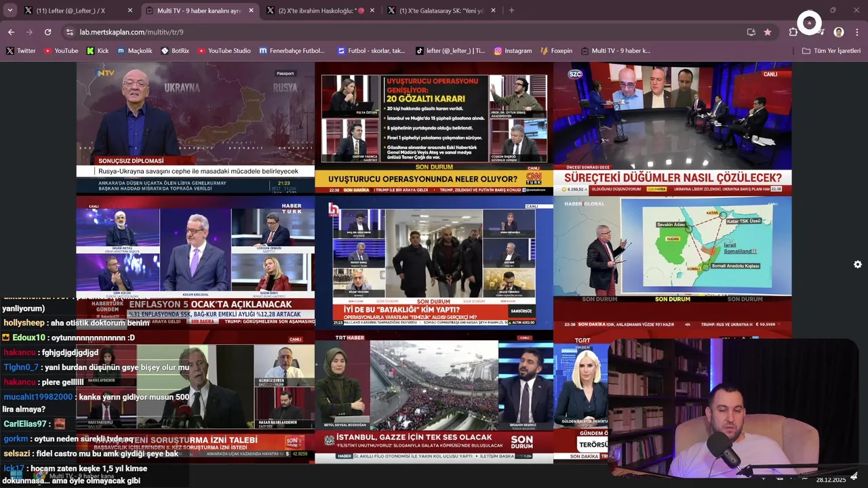Select the TRT Haber Gazze broadcast video
This screenshot has height=488, width=868.
(x=434, y=397)
